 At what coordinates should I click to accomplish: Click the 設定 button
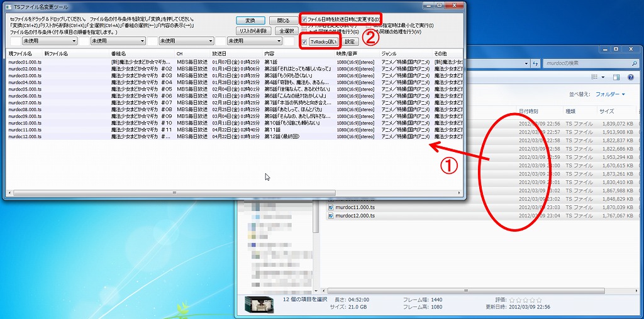(350, 41)
